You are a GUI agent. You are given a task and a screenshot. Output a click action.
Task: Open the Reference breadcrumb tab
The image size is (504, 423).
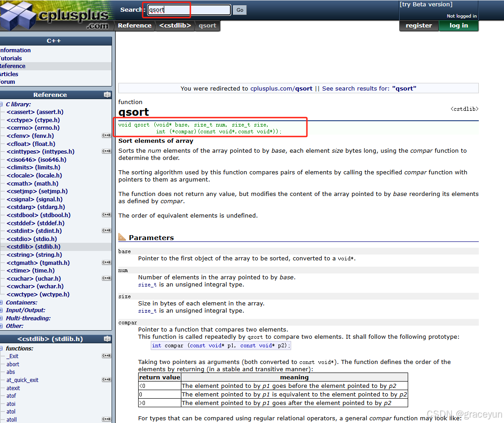pos(135,25)
